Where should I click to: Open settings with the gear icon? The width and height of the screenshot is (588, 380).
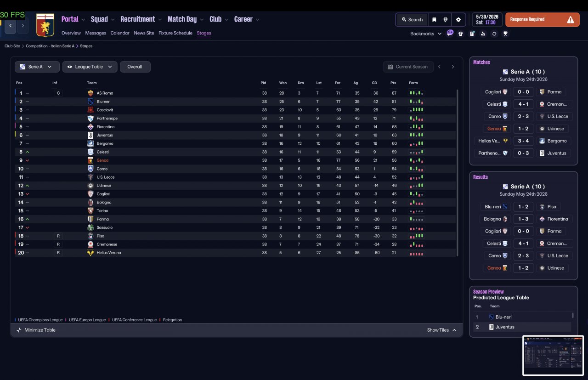[x=458, y=20]
